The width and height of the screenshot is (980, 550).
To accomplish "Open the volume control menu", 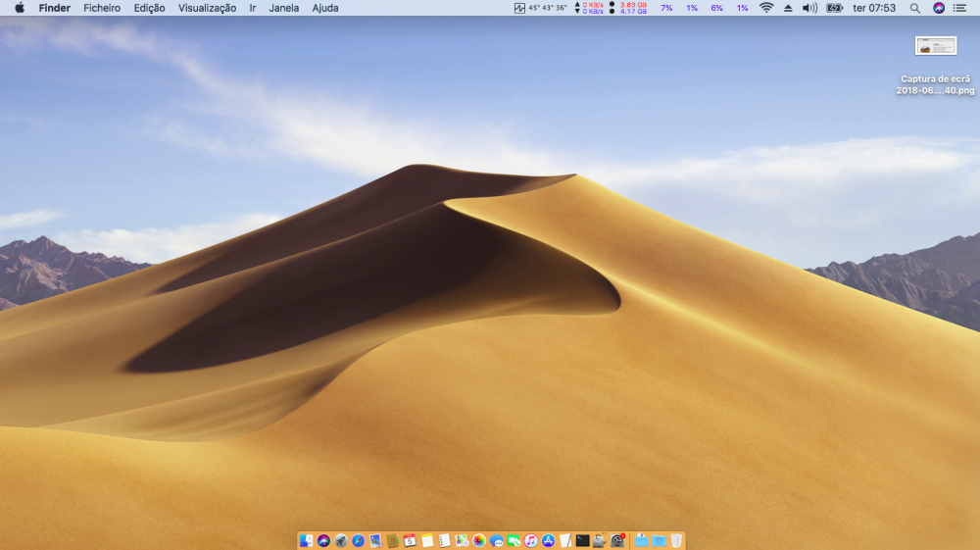I will coord(810,8).
